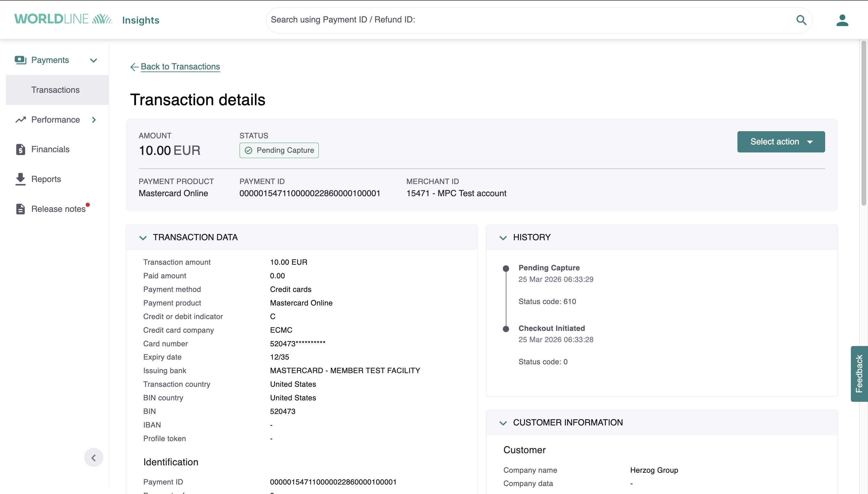
Task: Expand the Performance submenu arrow
Action: [94, 120]
